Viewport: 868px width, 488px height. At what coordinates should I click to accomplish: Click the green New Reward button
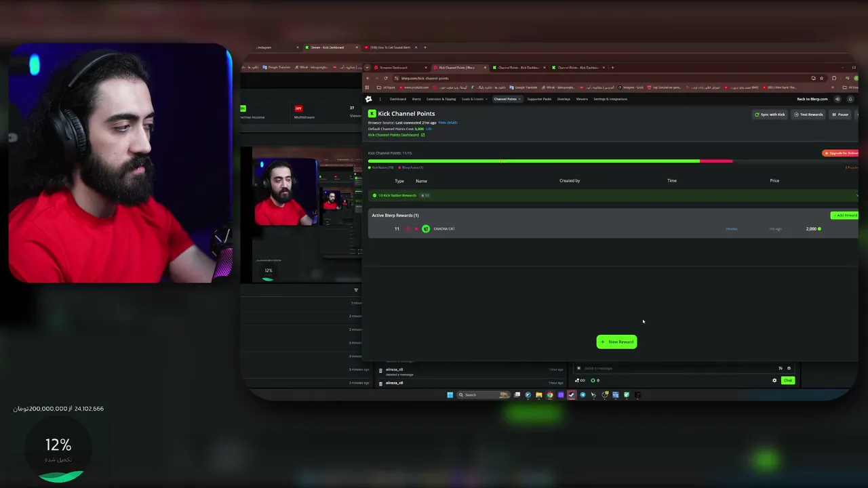point(616,342)
